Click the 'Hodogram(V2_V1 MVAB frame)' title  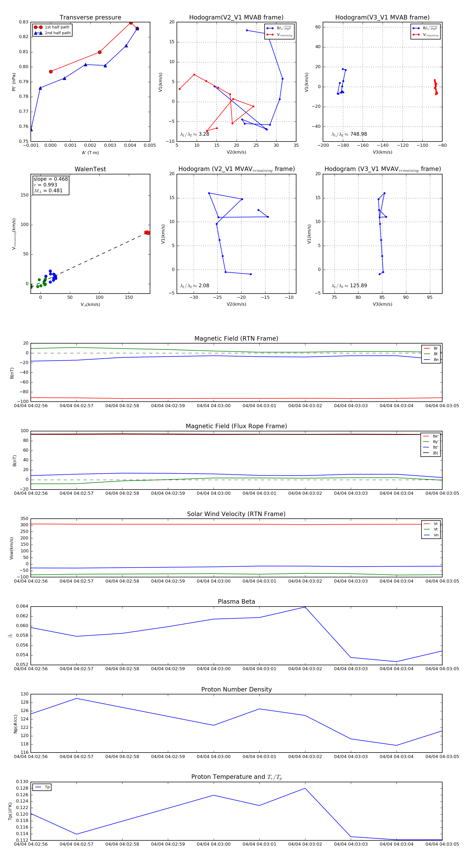[236, 18]
